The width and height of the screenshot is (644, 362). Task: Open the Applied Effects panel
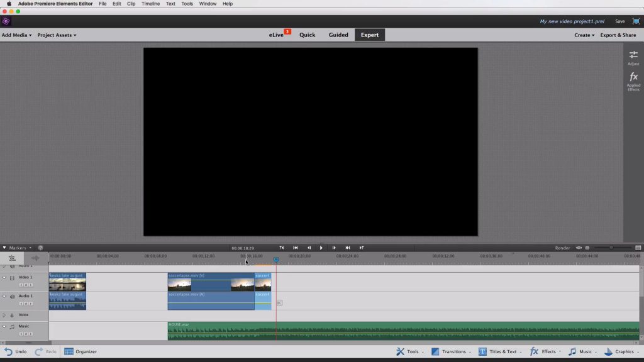coord(633,82)
